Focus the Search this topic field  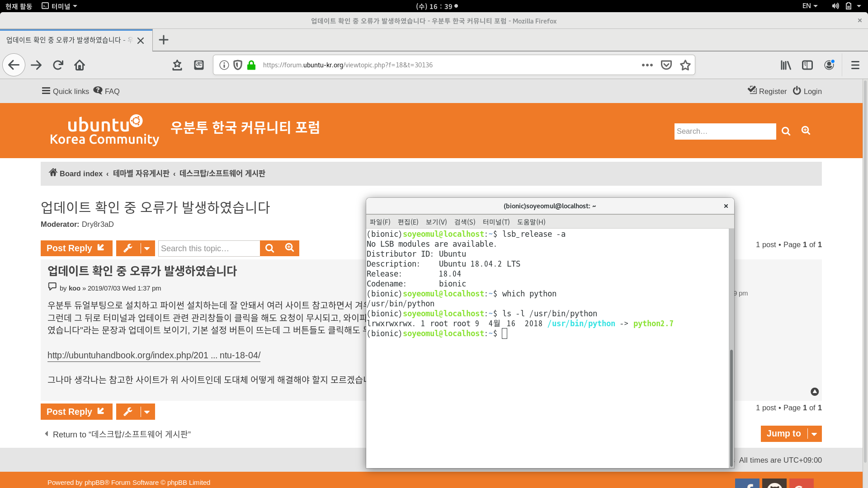209,249
